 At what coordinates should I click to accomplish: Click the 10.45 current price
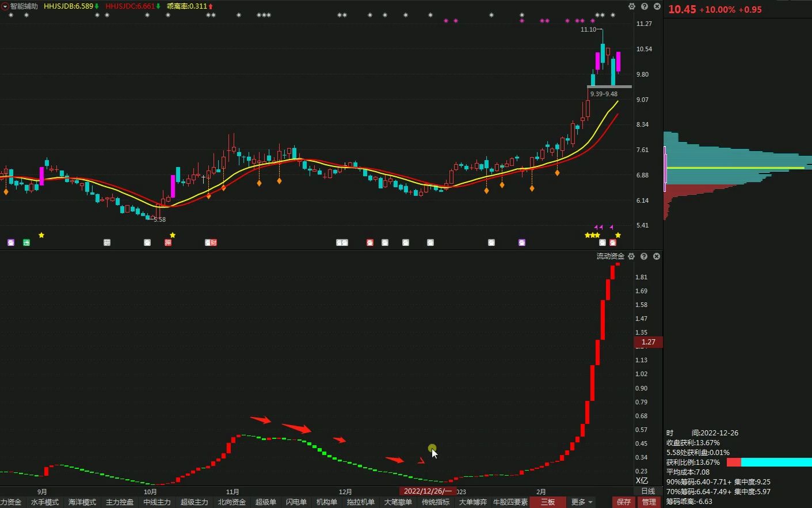682,9
